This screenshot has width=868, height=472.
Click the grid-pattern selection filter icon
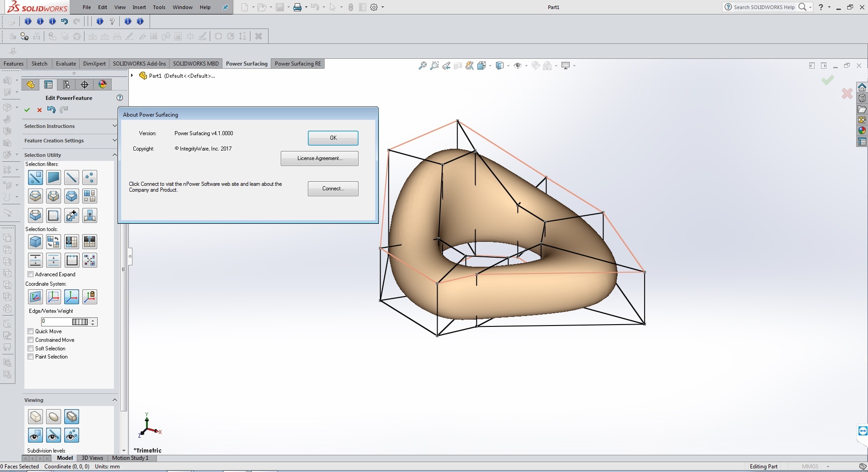coord(90,196)
